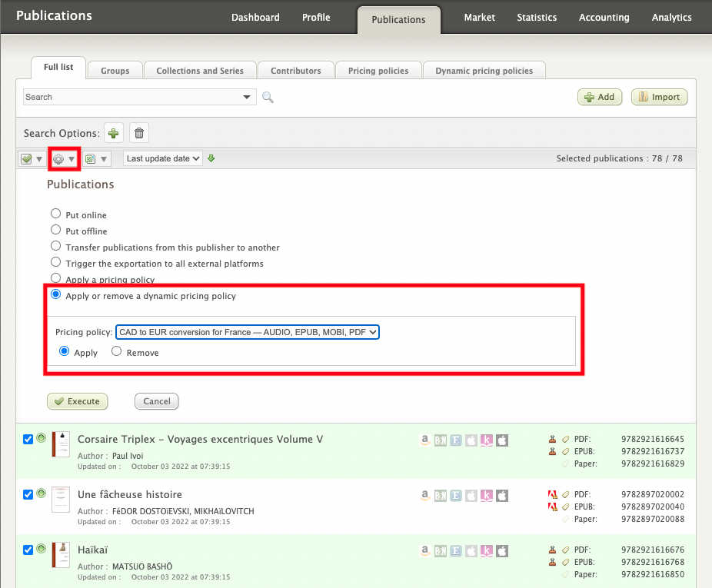Click Barnes & Noble icon for Haïkaï
The height and width of the screenshot is (588, 712).
tap(441, 551)
